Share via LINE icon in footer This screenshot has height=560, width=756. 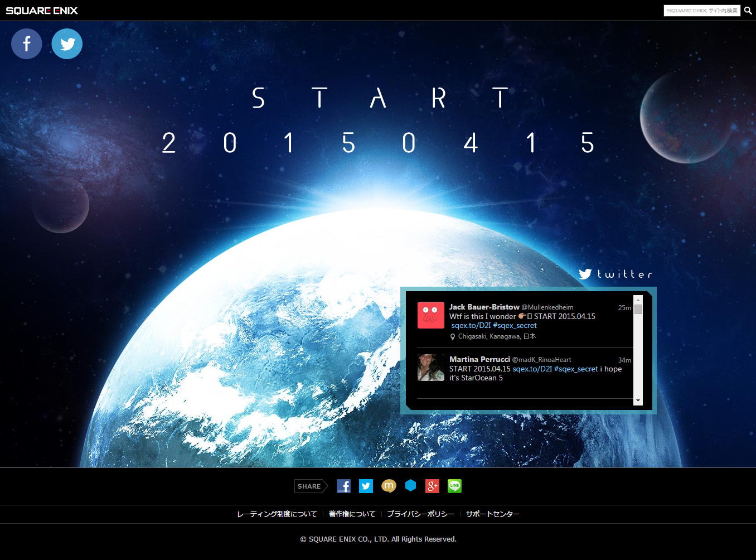(454, 486)
